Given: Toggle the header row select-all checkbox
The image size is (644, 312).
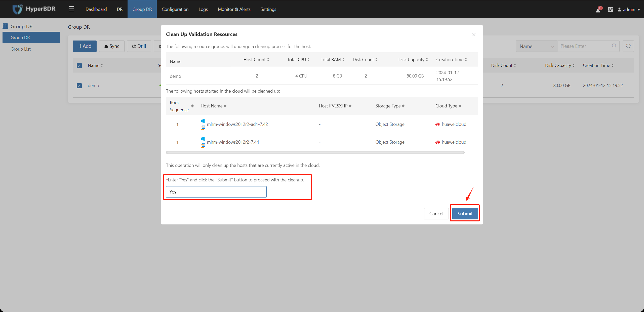Looking at the screenshot, I should tap(79, 65).
